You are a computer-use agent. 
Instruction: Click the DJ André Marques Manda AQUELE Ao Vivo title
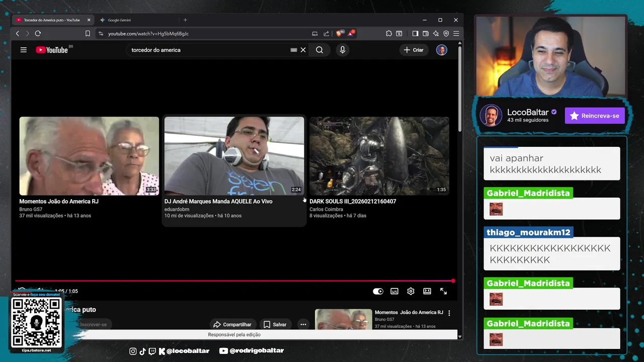pyautogui.click(x=218, y=201)
